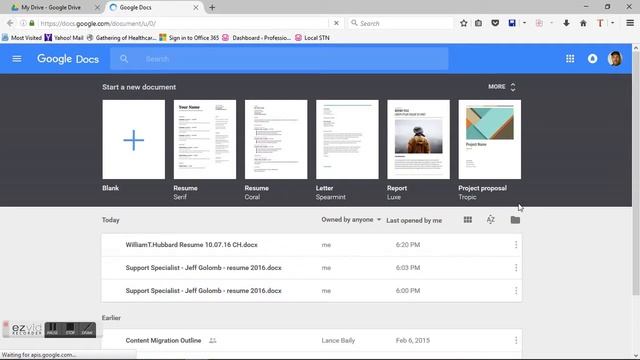Open the Firefox hamburger menu
Viewport: 640px width, 360px height.
(x=630, y=23)
